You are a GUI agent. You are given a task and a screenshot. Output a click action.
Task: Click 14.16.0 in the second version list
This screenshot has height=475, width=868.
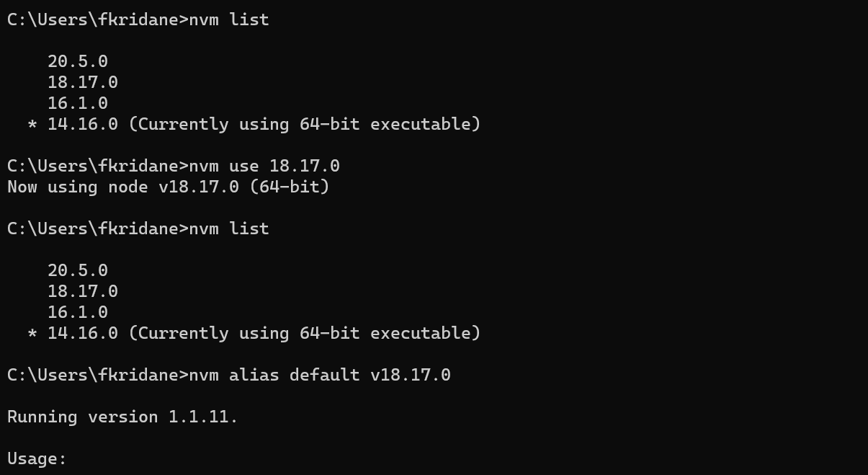point(83,333)
